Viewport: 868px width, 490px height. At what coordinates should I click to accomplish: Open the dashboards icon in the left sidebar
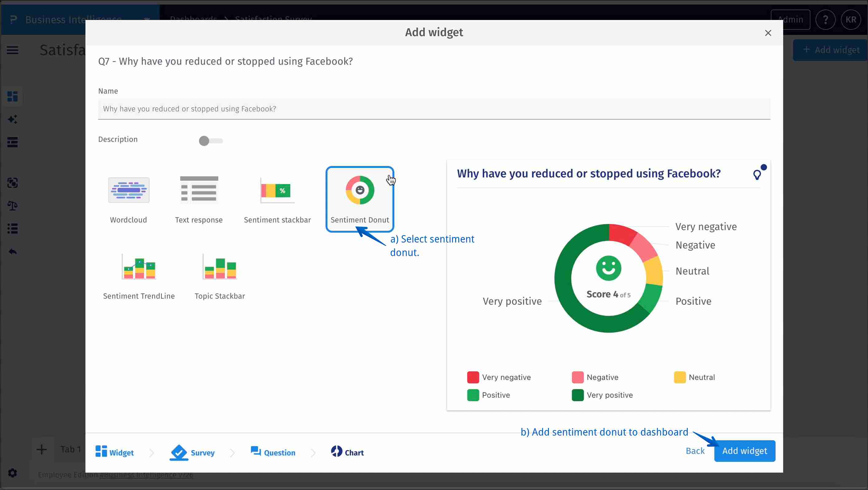(x=13, y=97)
